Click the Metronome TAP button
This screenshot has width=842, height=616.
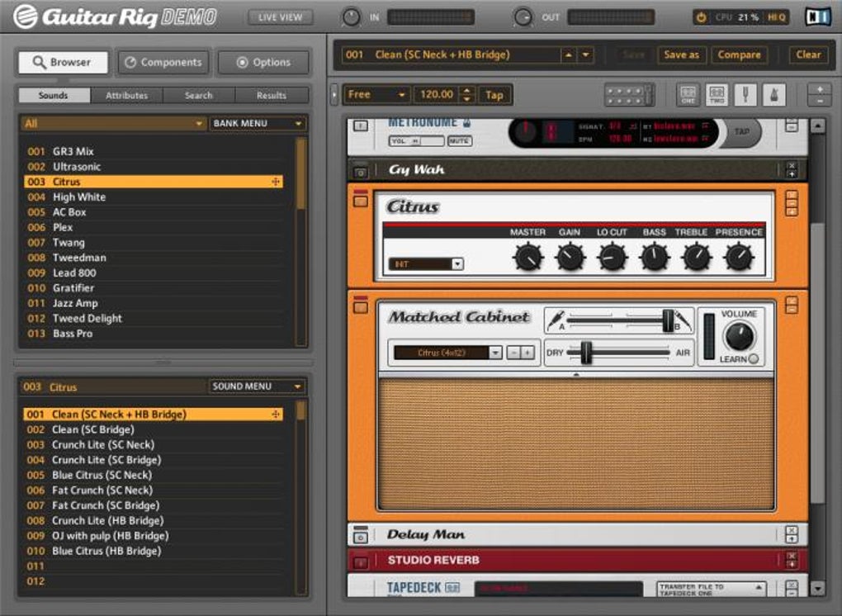point(741,131)
